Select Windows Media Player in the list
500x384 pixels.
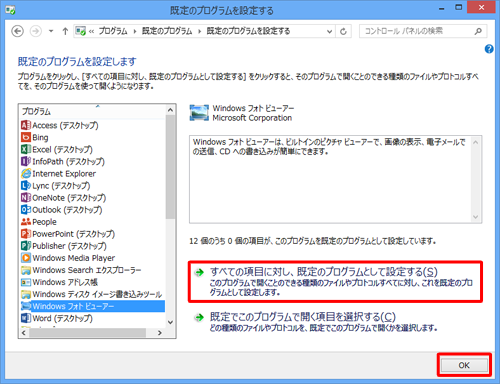[x=93, y=258]
